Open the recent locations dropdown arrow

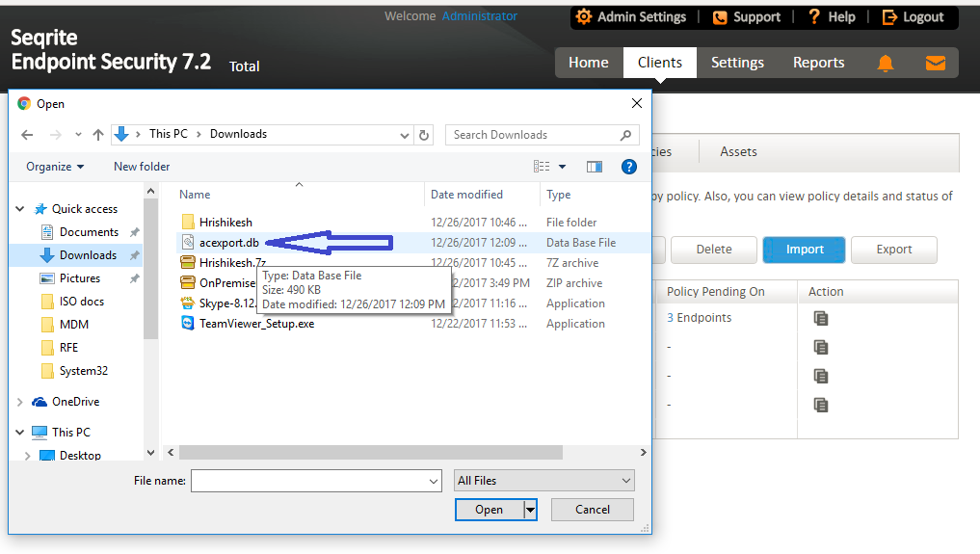point(78,135)
